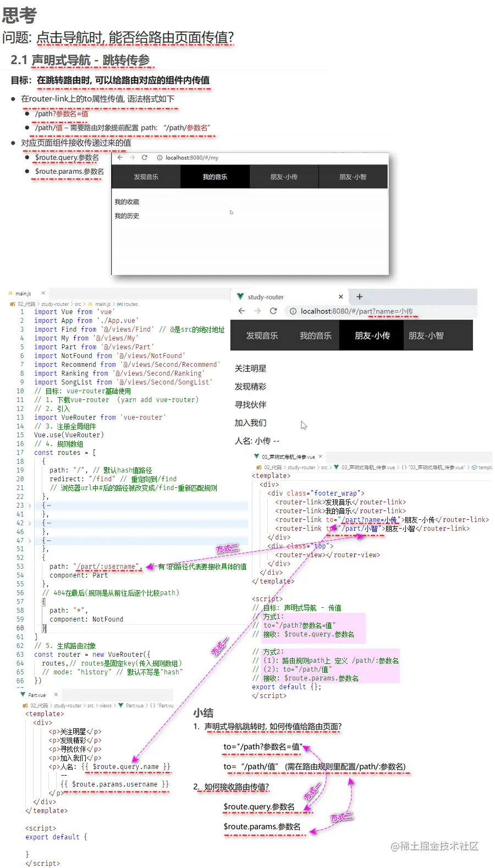Click site info icon beside part?name=小传 URL

pyautogui.click(x=293, y=311)
